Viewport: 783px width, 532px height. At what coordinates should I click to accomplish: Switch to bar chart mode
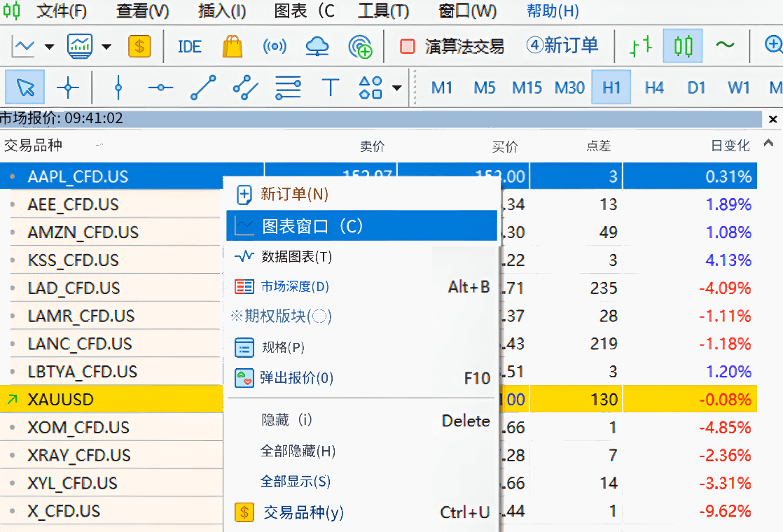[641, 46]
